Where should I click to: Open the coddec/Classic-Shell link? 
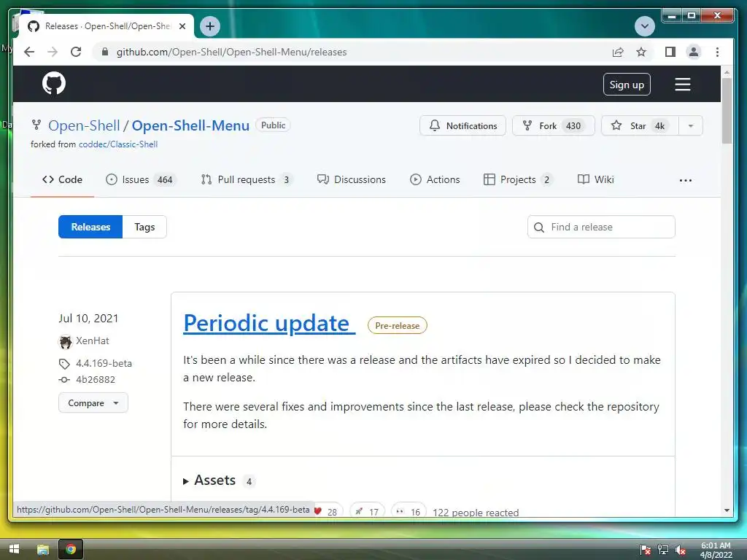tap(118, 144)
